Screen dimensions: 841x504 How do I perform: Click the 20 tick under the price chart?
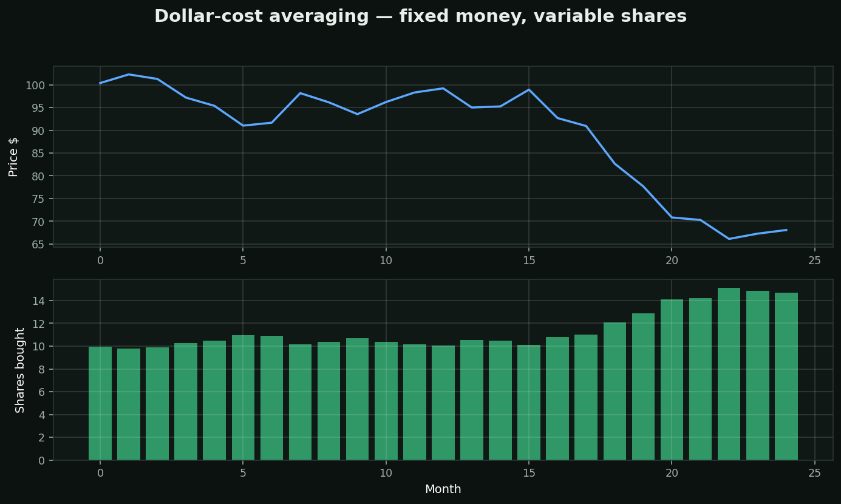pos(672,260)
